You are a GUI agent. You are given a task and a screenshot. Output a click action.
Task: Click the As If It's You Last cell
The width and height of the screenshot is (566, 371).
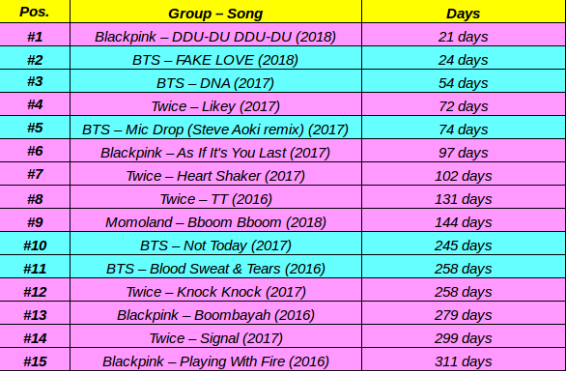[215, 150]
